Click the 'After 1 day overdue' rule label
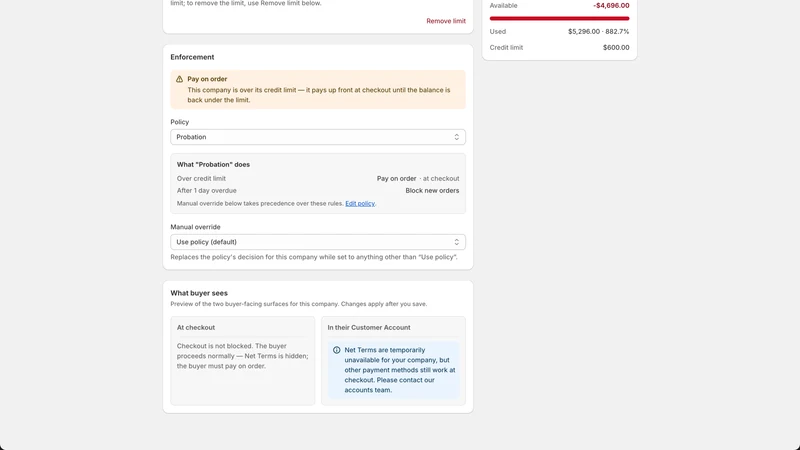Screen dimensions: 800x450 coord(207,191)
